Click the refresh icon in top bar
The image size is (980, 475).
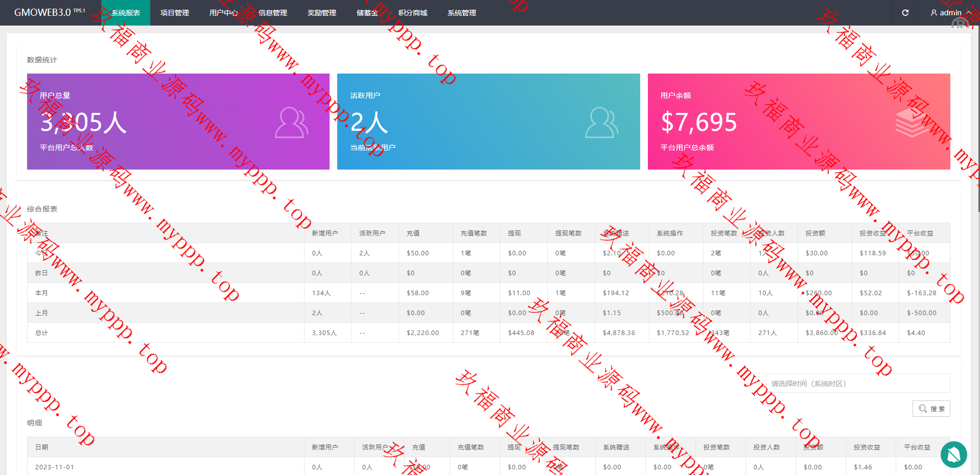point(905,13)
